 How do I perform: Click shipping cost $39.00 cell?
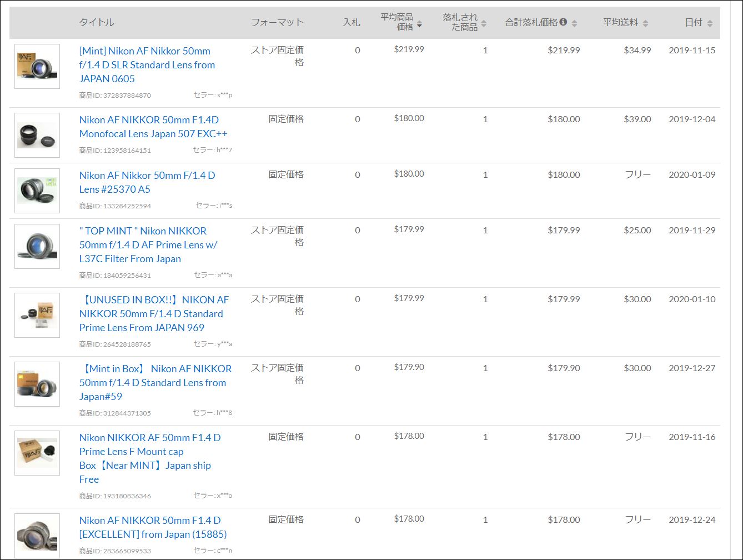tap(637, 119)
